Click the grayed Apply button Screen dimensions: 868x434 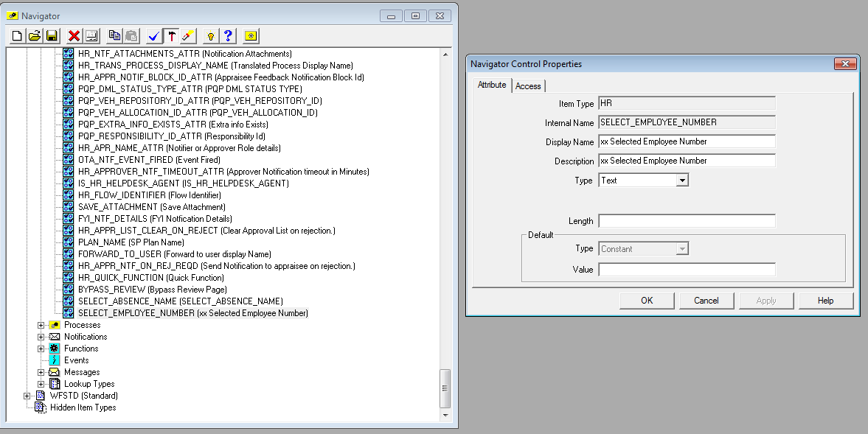tap(766, 301)
